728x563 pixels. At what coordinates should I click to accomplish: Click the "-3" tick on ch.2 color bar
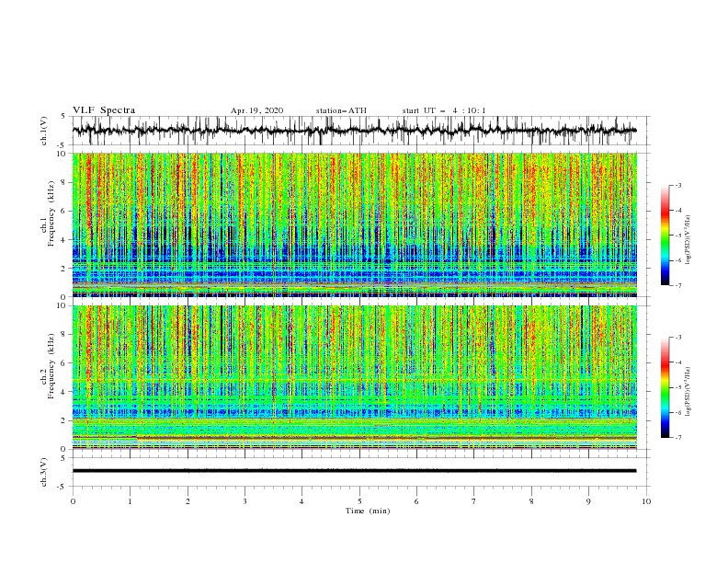[677, 338]
